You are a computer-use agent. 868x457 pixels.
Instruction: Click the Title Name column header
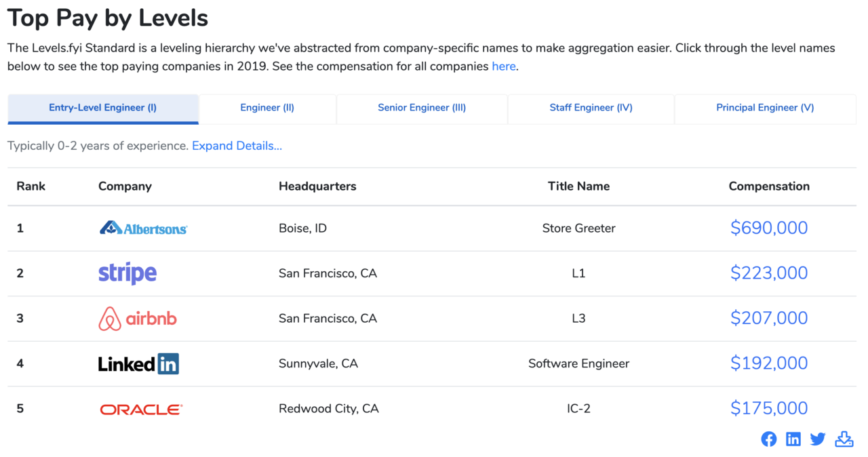tap(578, 186)
